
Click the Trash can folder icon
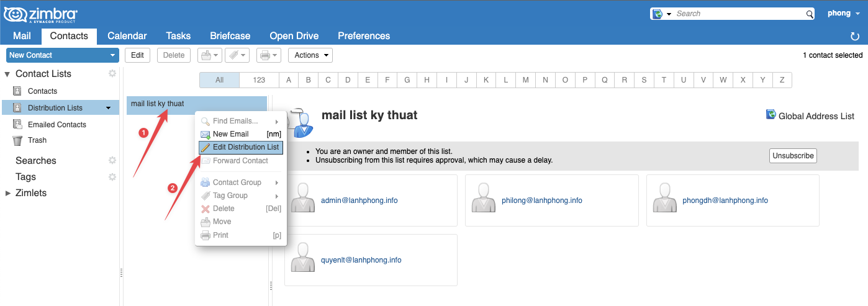[x=17, y=140]
